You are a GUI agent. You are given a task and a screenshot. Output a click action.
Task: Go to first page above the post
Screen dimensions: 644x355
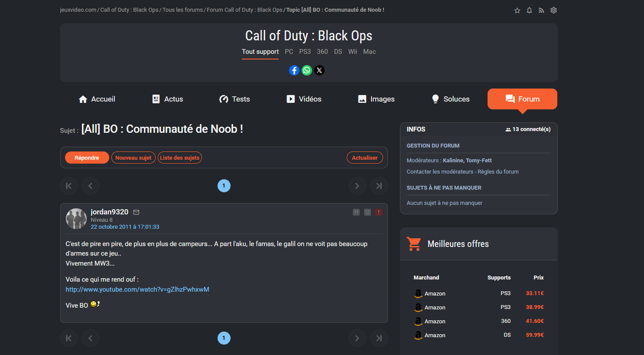tap(69, 186)
